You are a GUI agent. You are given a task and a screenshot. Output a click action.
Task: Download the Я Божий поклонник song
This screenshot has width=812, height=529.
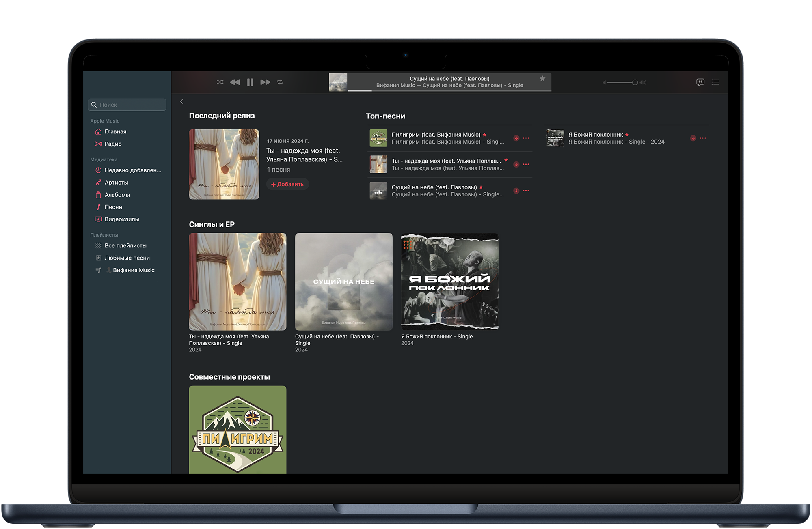pos(693,138)
